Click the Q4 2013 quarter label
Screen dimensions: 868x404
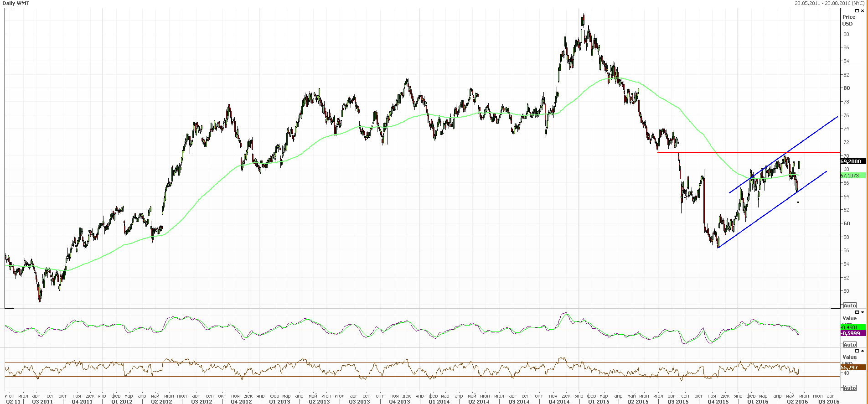(399, 402)
